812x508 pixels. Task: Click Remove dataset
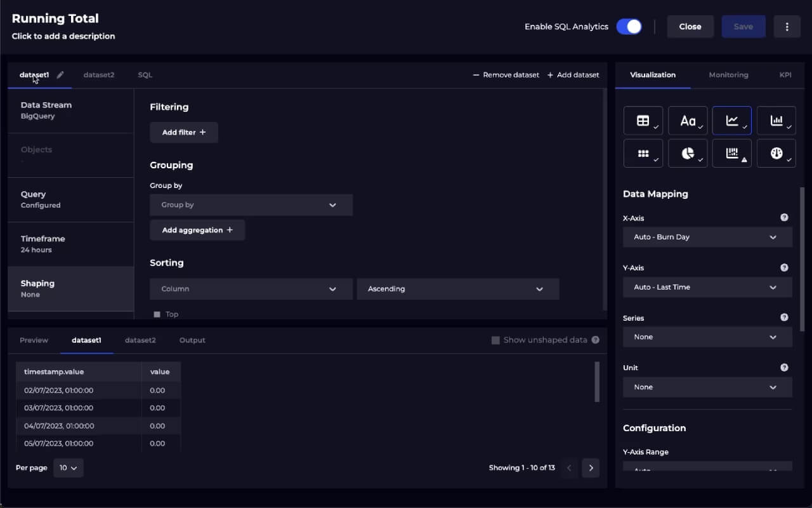pyautogui.click(x=506, y=75)
